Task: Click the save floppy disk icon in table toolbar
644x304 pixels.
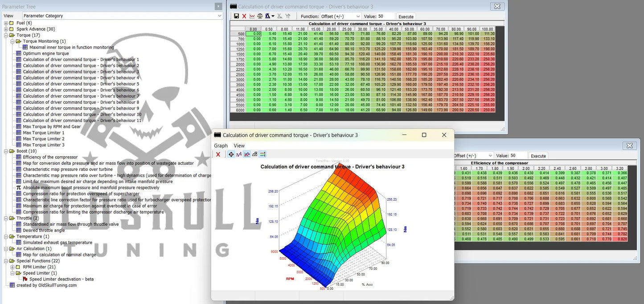Action: click(236, 16)
